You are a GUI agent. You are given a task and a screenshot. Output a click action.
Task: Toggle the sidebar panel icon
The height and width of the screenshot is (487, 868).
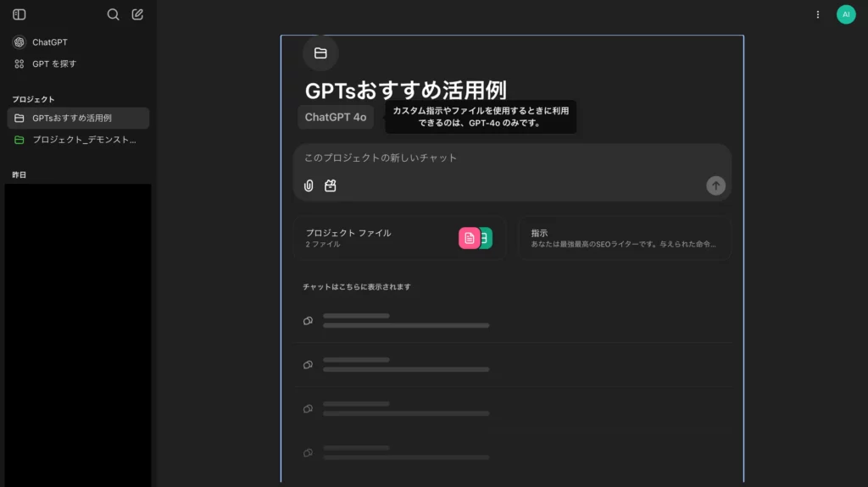pos(19,14)
